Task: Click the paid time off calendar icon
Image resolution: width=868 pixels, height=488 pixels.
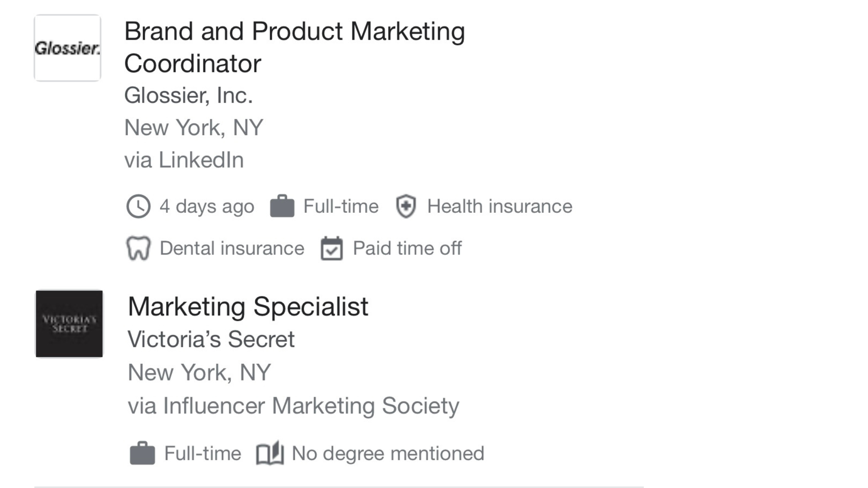Action: coord(331,249)
